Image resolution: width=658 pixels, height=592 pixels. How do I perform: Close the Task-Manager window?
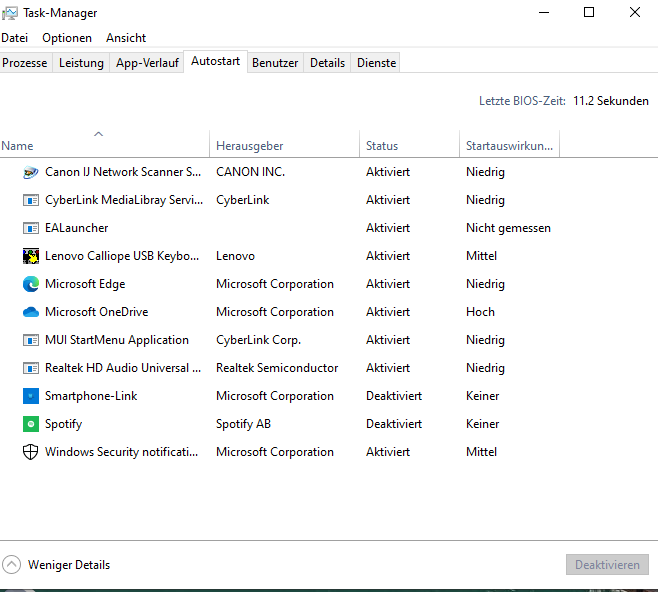[x=635, y=13]
